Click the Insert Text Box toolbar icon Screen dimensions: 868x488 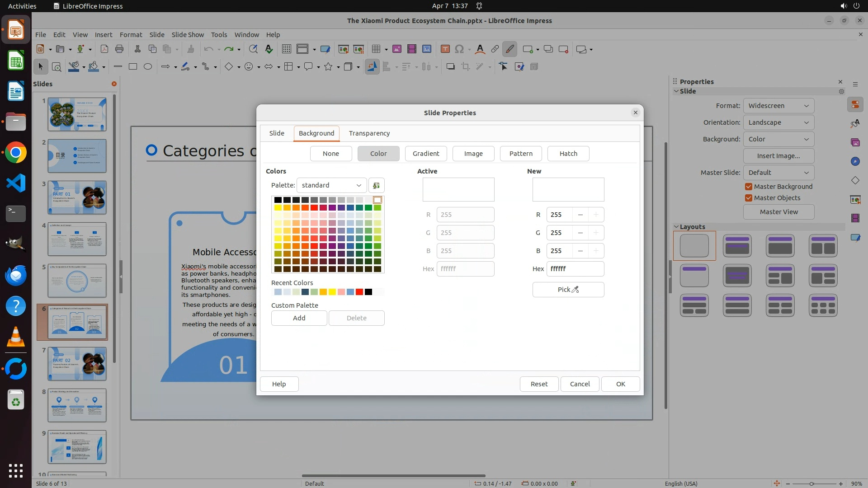click(445, 49)
